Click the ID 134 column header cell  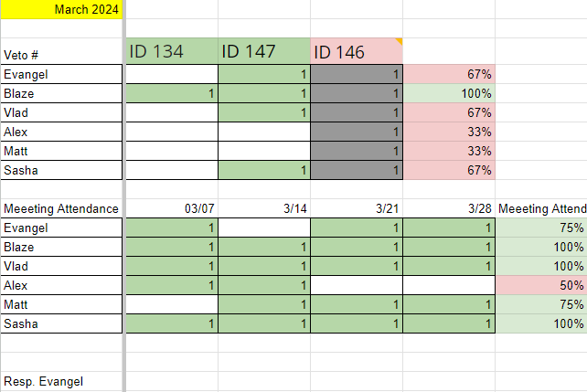click(172, 52)
